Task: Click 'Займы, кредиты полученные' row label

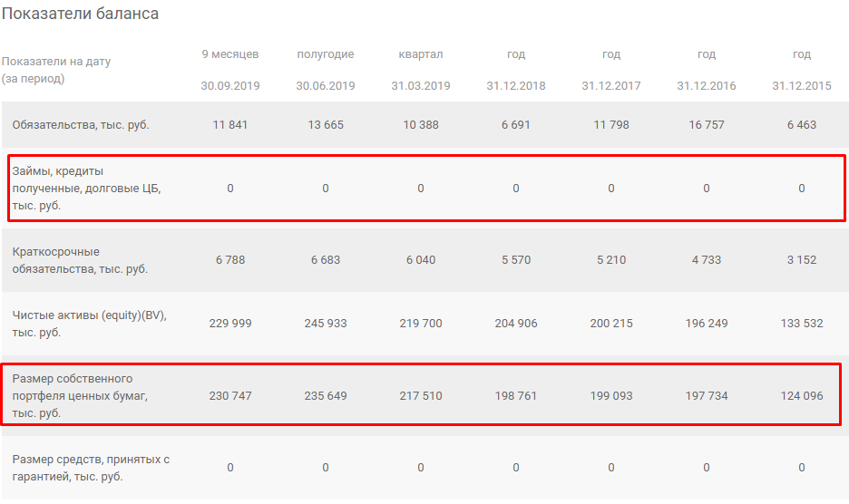Action: (x=87, y=189)
